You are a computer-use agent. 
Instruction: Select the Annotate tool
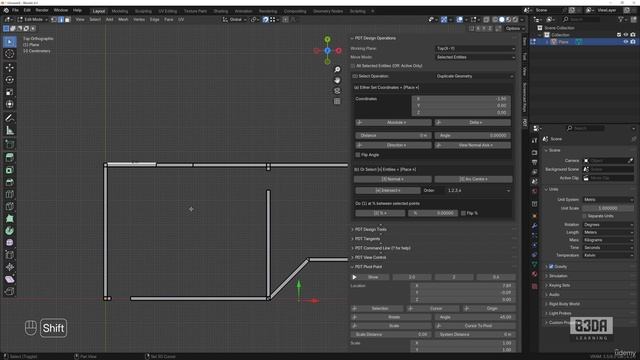tap(9, 118)
